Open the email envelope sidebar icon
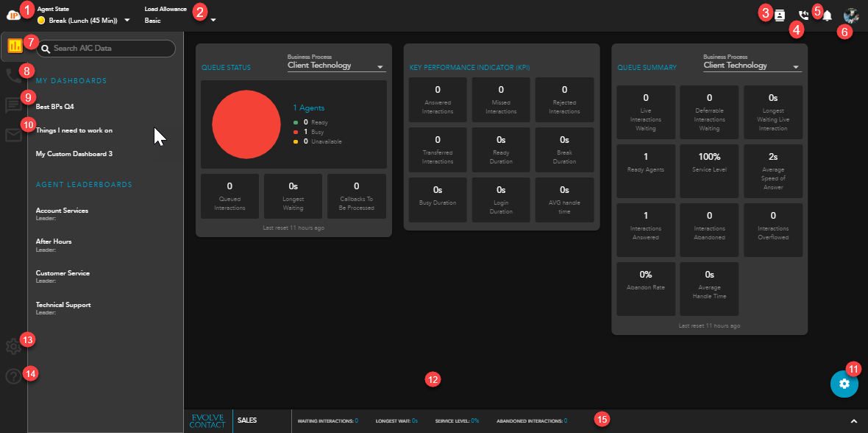 [13, 135]
